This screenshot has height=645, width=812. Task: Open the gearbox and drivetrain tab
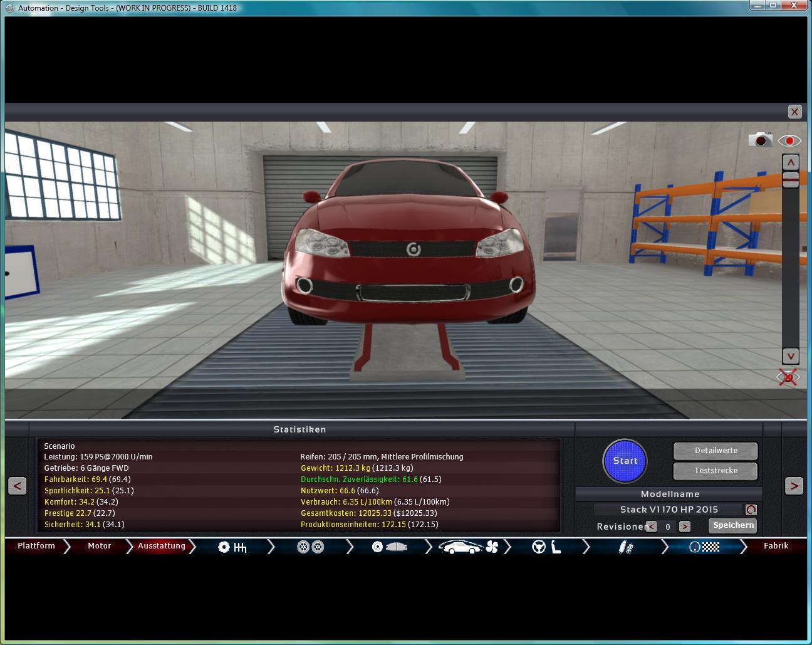[232, 547]
